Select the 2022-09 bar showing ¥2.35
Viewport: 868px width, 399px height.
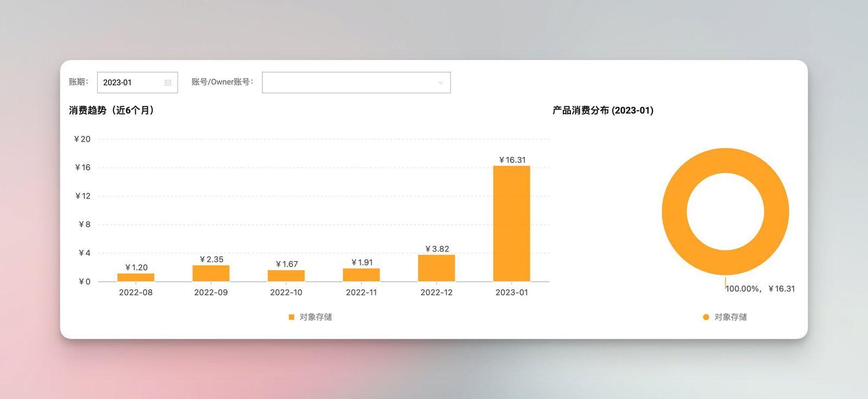tap(211, 274)
